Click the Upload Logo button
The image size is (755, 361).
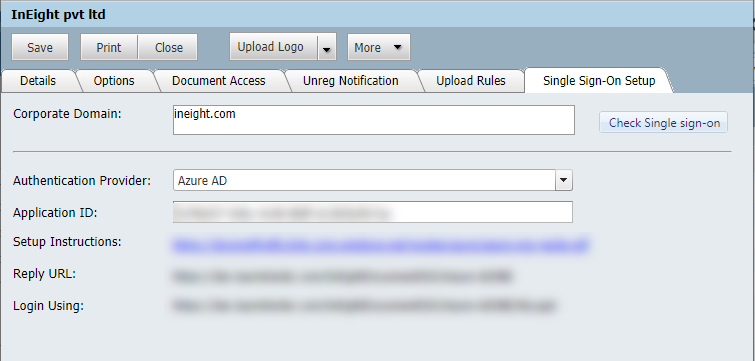(273, 47)
